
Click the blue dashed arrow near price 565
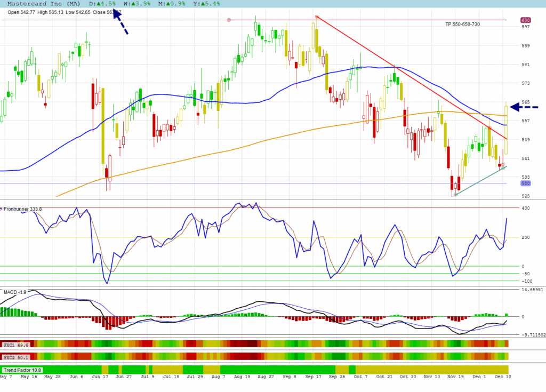pos(524,107)
